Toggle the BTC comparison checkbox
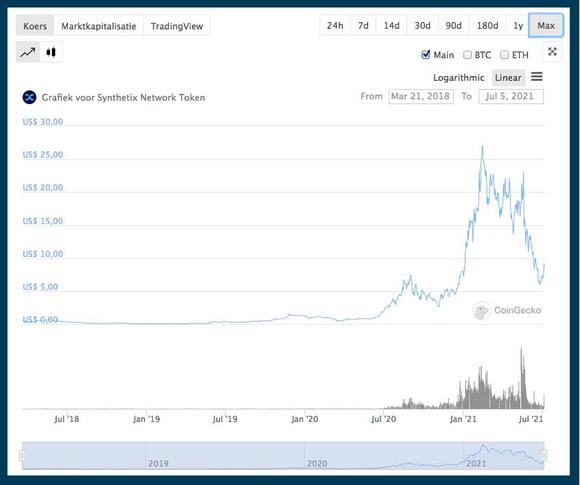 467,55
